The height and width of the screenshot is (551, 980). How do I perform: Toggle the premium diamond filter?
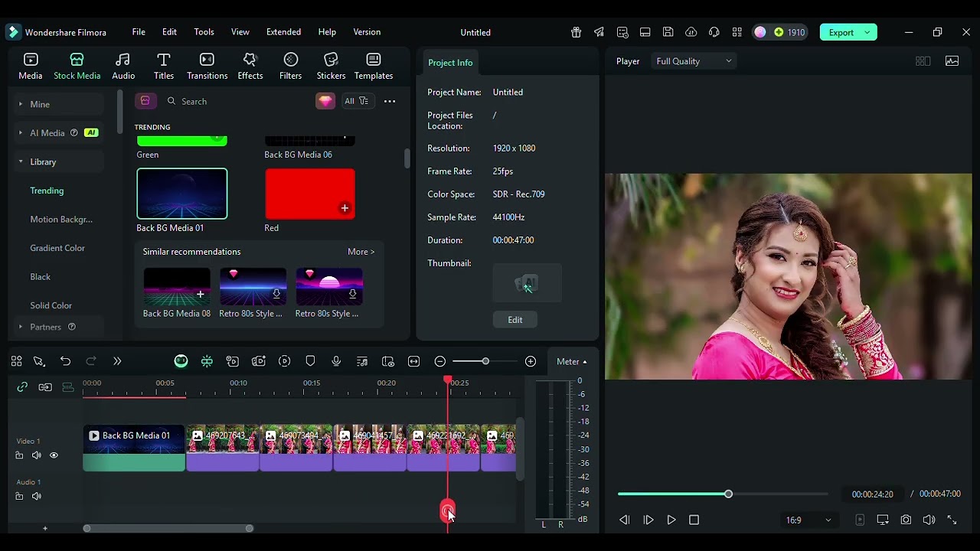(x=325, y=101)
